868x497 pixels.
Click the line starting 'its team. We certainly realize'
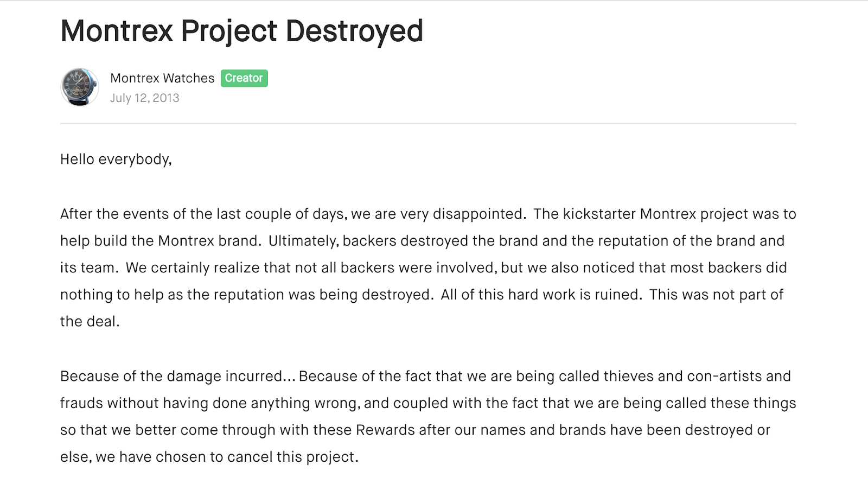423,268
